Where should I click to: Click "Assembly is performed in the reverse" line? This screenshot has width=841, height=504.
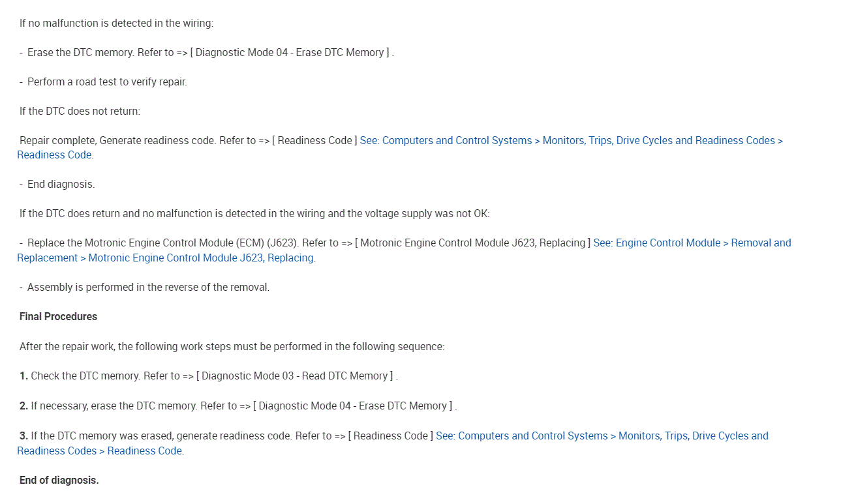pos(147,287)
